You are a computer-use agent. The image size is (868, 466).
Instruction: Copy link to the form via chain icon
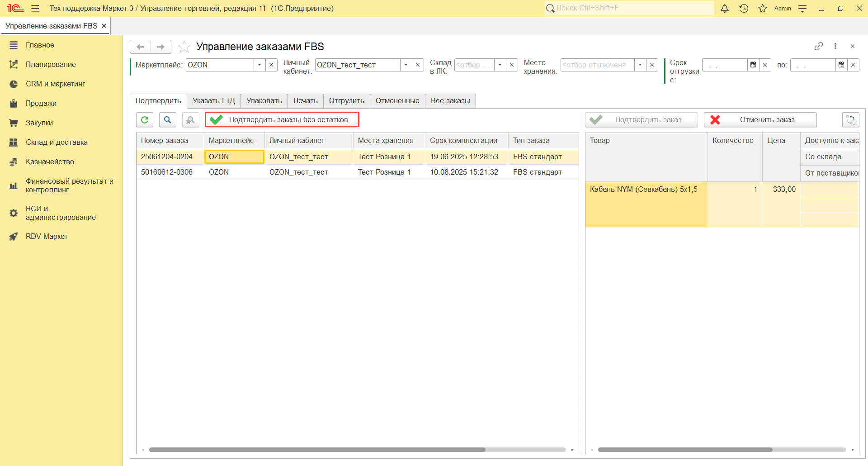tap(819, 46)
